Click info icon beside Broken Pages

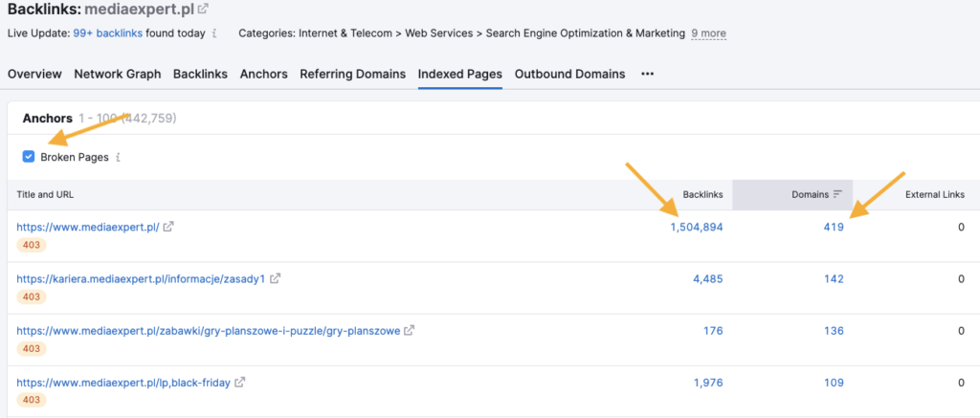coord(118,158)
